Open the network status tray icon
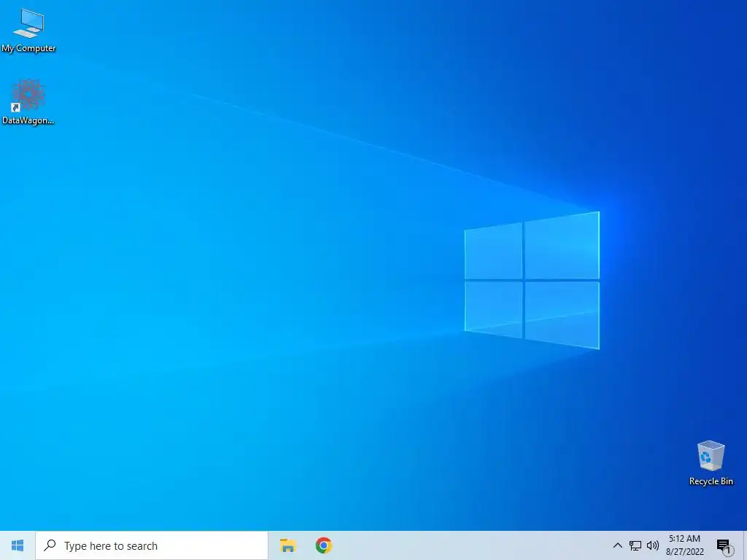Viewport: 747px width, 560px height. pos(635,545)
